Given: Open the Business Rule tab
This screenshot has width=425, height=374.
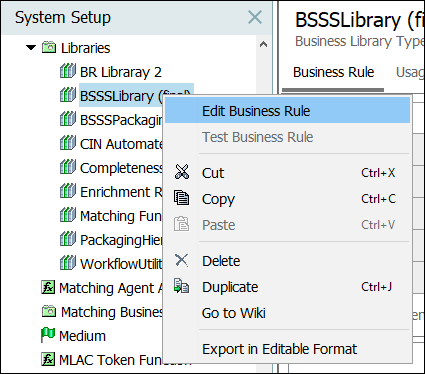Looking at the screenshot, I should coord(333,72).
